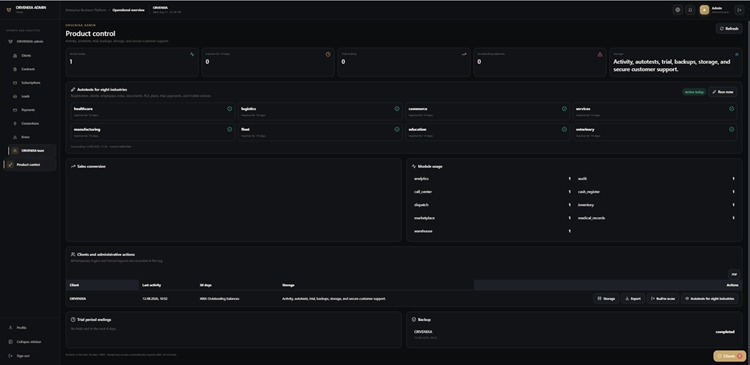Click the activity pulse icon on Active today card

tap(192, 54)
